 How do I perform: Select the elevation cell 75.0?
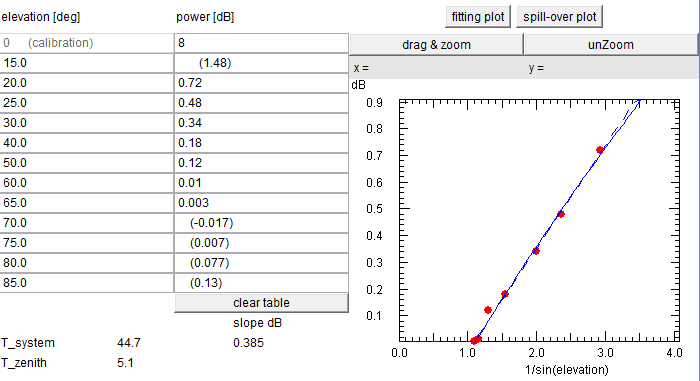click(87, 243)
